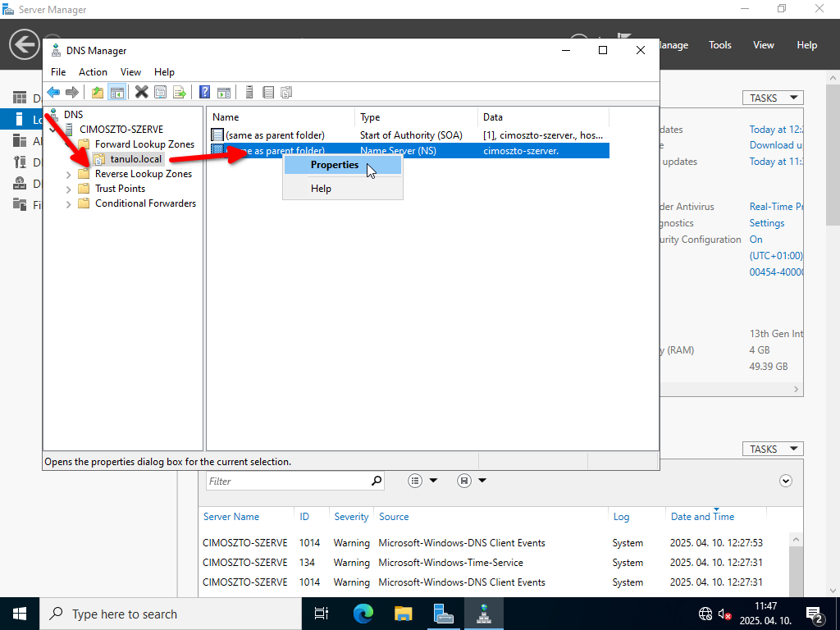Toggle Show/Hide Console Tree toolbar button
This screenshot has width=840, height=630.
(116, 93)
